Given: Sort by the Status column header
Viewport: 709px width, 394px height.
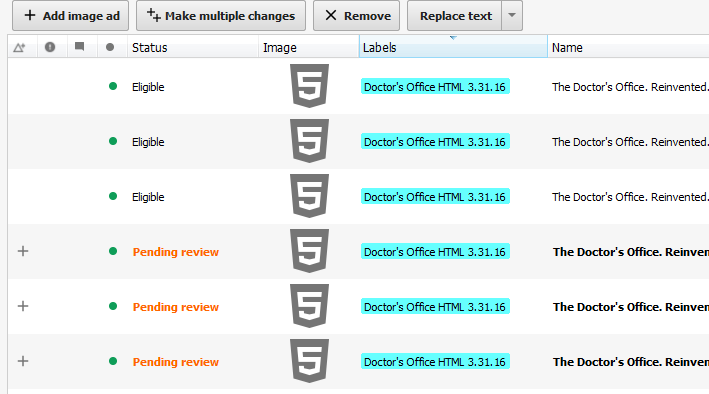Looking at the screenshot, I should point(193,47).
